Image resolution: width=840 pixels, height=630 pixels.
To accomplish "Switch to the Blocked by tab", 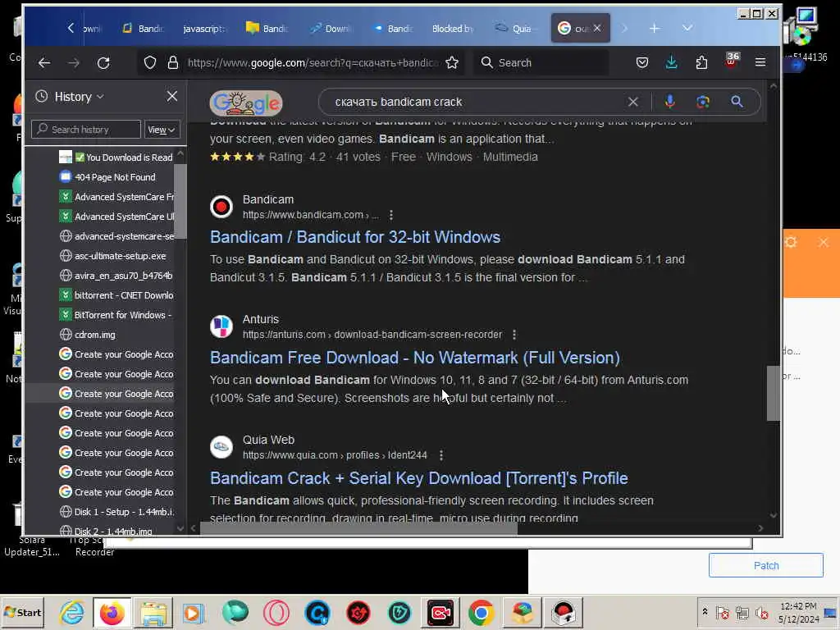I will click(x=452, y=29).
